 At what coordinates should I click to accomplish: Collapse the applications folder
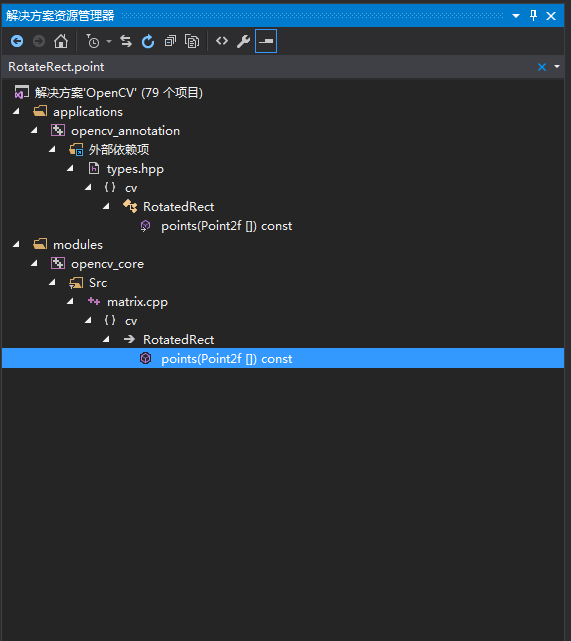(16, 111)
